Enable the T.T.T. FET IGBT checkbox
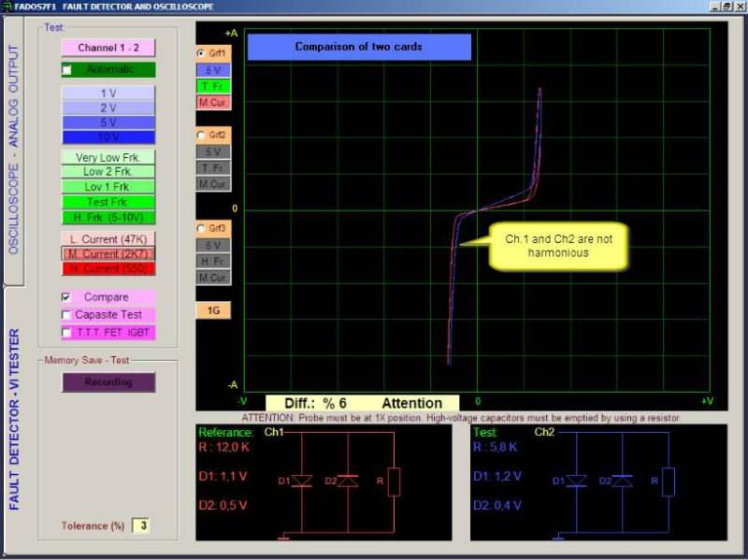 [67, 333]
